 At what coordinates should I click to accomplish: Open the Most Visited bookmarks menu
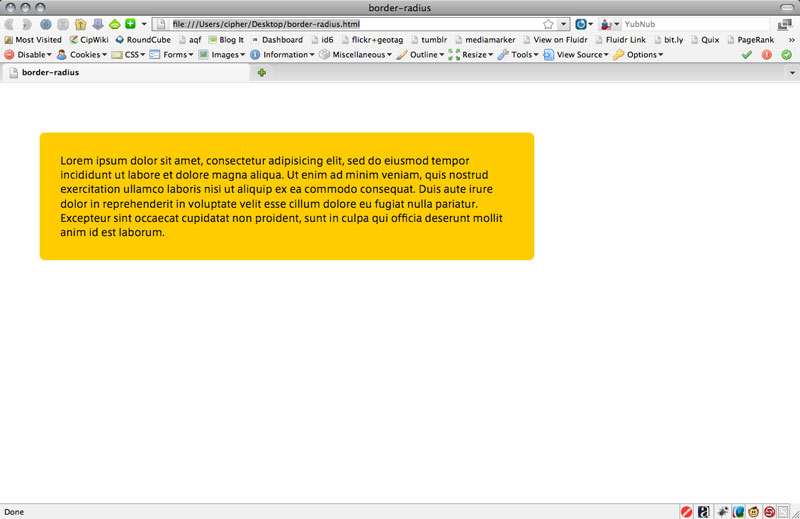click(x=33, y=40)
